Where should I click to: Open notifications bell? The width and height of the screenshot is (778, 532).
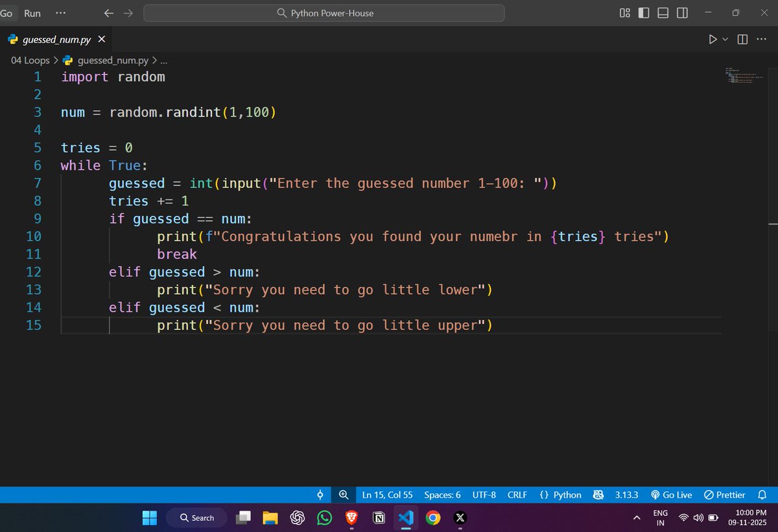pos(762,495)
